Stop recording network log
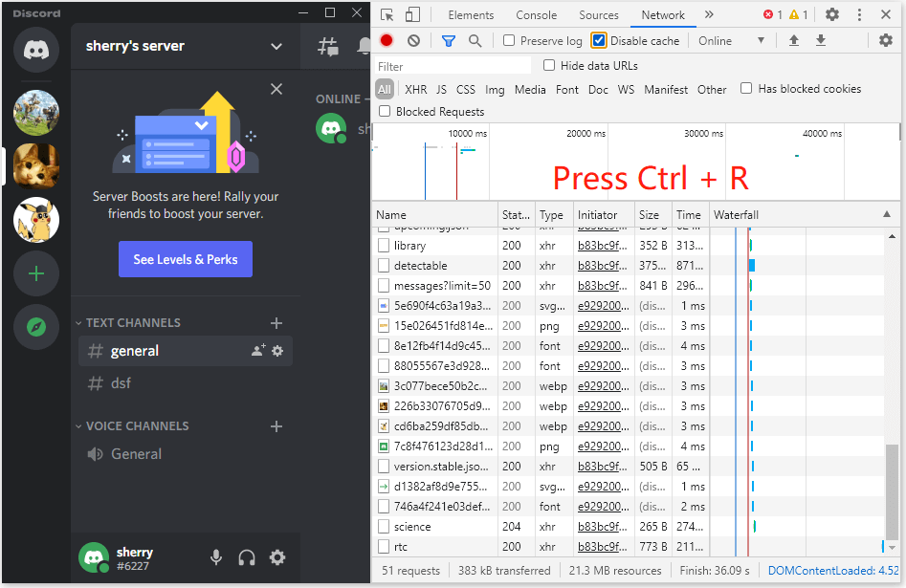 click(387, 40)
